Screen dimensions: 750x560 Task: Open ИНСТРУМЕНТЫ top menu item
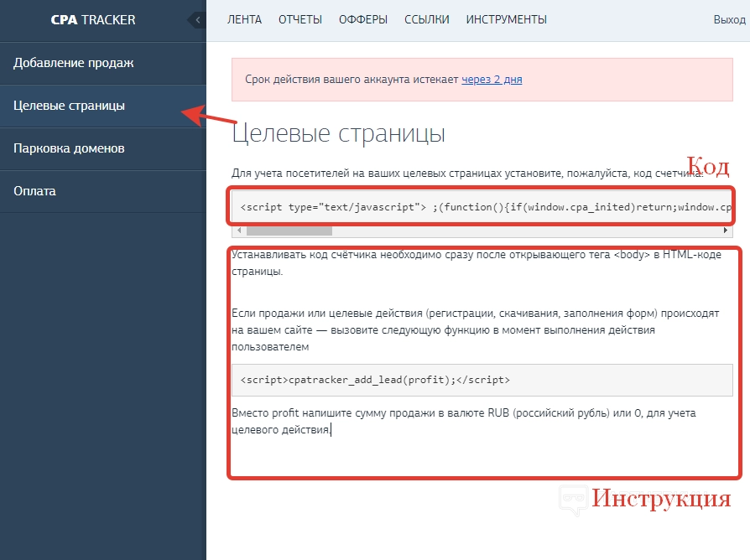coord(507,19)
